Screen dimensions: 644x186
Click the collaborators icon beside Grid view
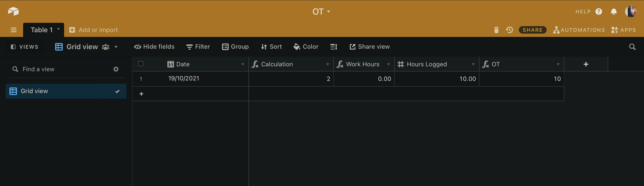106,47
